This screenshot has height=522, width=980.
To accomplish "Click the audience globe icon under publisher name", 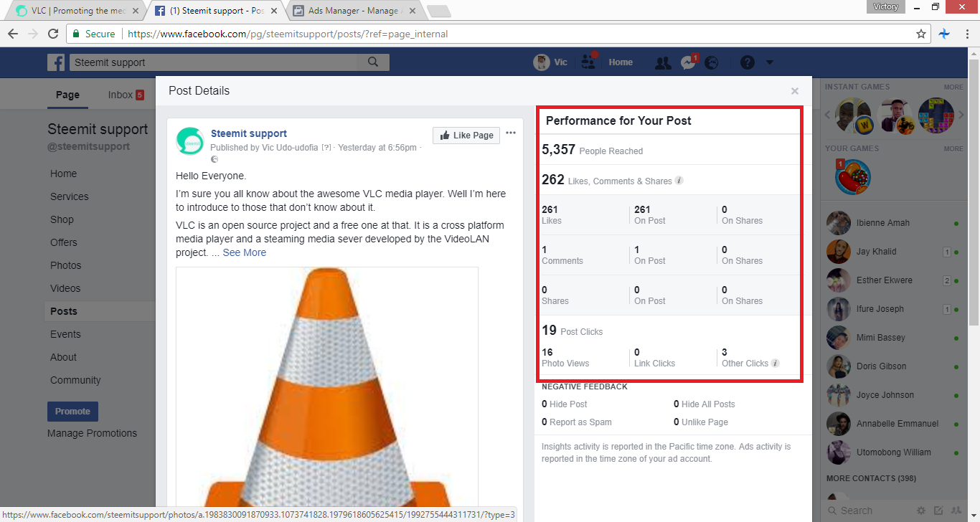I will tap(214, 158).
